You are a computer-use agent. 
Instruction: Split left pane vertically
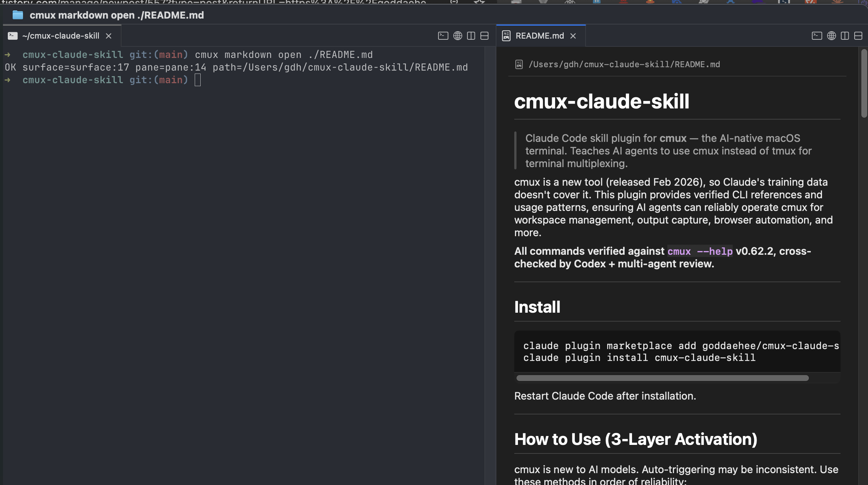[471, 36]
